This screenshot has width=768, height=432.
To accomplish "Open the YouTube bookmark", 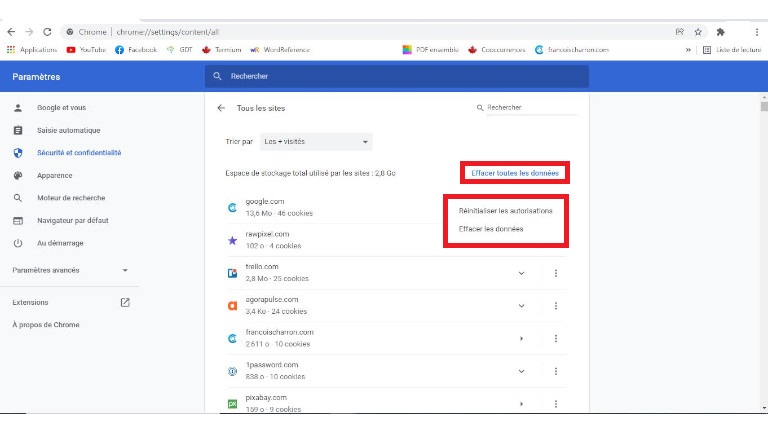I will point(86,49).
